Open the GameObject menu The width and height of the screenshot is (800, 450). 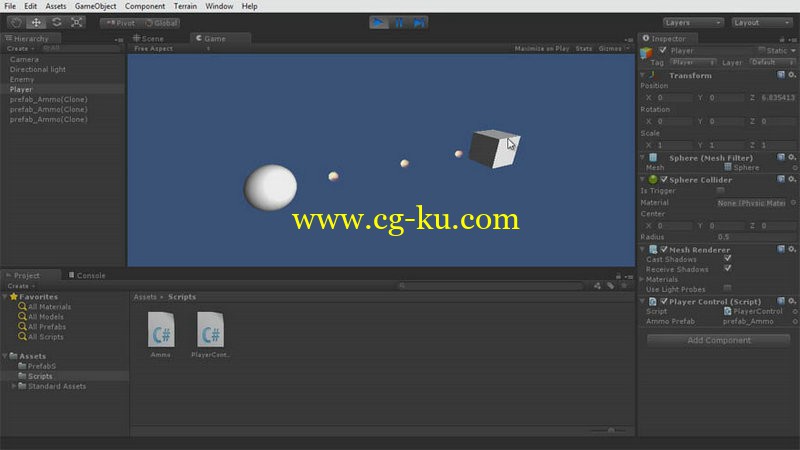point(95,6)
